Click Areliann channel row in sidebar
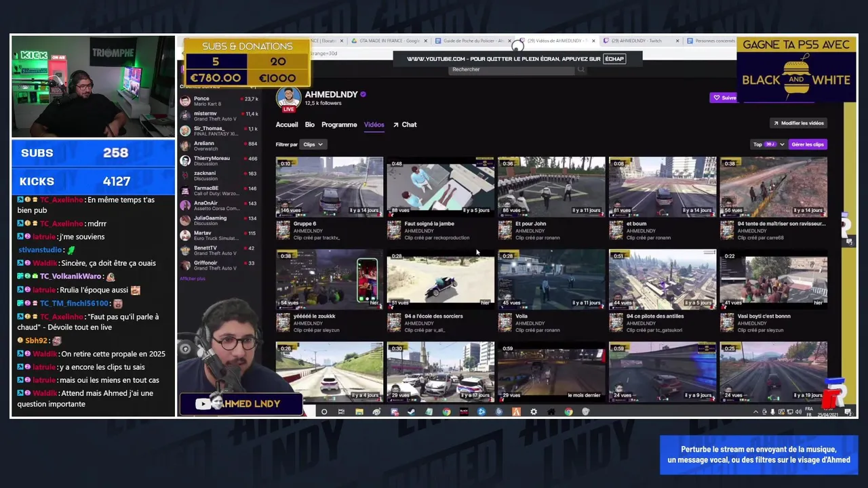This screenshot has width=868, height=488. (219, 145)
